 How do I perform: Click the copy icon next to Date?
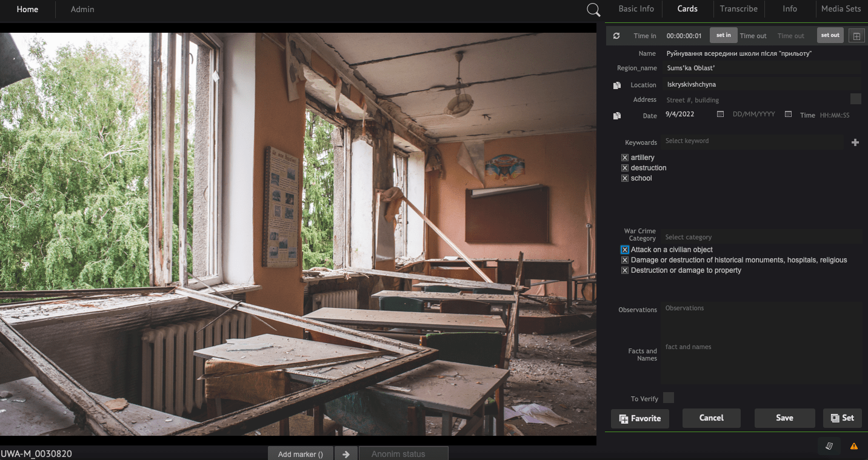click(x=617, y=116)
